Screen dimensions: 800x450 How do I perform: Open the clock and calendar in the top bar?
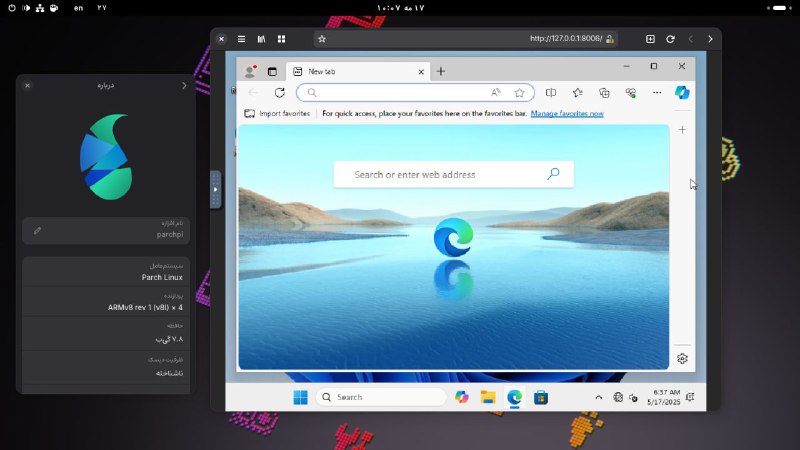(x=401, y=8)
